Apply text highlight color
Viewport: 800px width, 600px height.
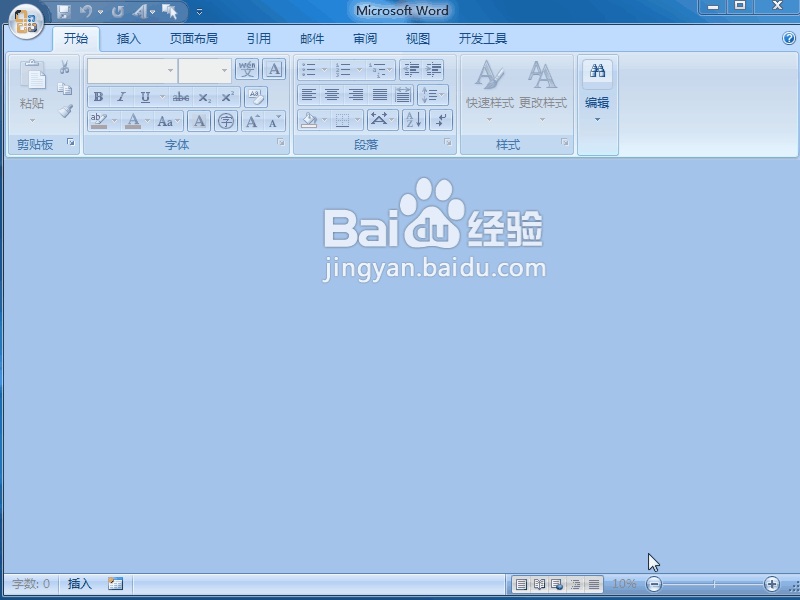(98, 121)
